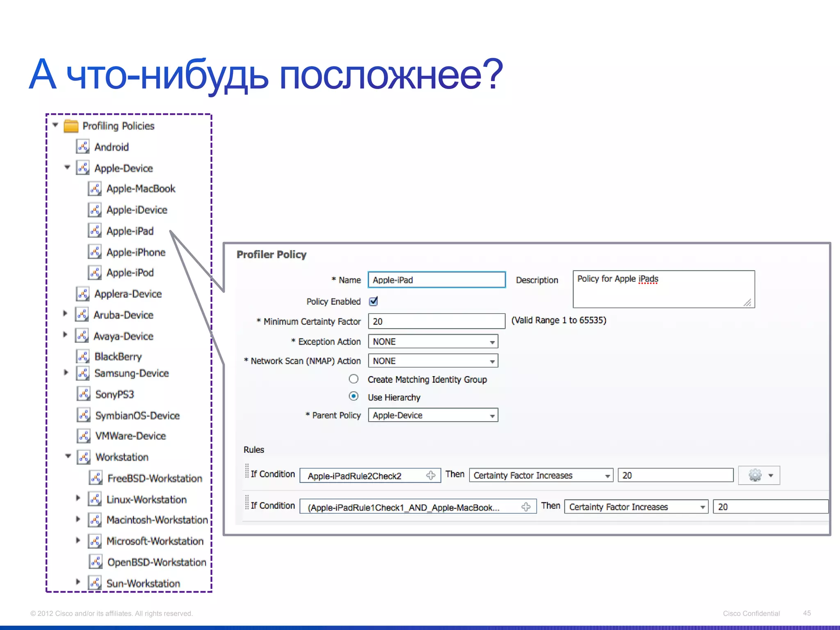
Task: Click the Workstation policy icon
Action: (84, 457)
